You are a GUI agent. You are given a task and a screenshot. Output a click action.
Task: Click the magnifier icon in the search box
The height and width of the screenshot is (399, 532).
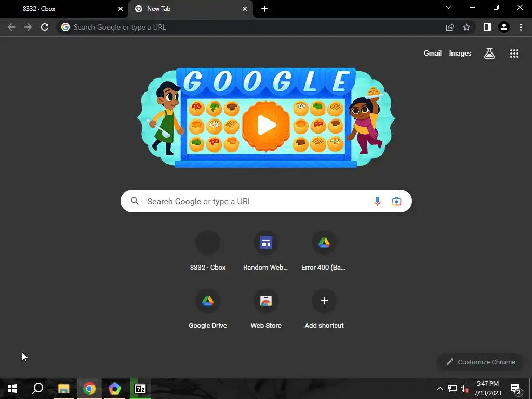[135, 201]
